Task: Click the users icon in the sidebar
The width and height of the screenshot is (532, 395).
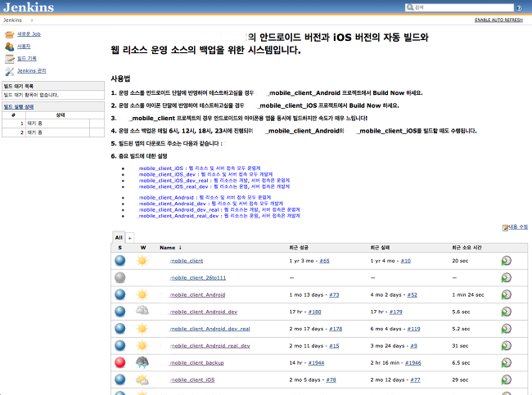Action: point(10,47)
